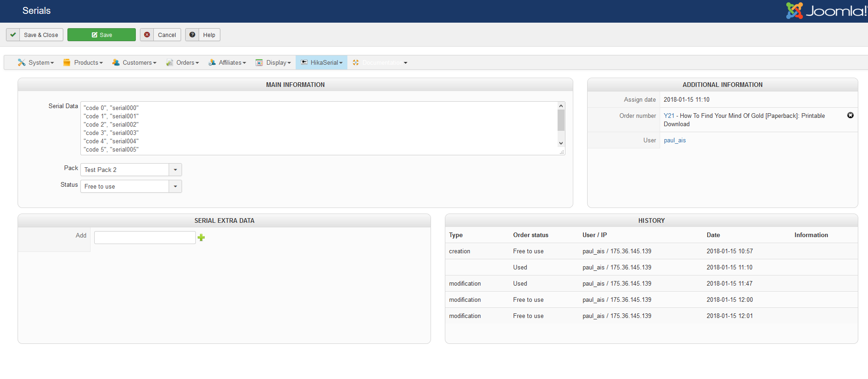Open order link Y21
Viewport: 868px width, 379px height.
[x=669, y=116]
